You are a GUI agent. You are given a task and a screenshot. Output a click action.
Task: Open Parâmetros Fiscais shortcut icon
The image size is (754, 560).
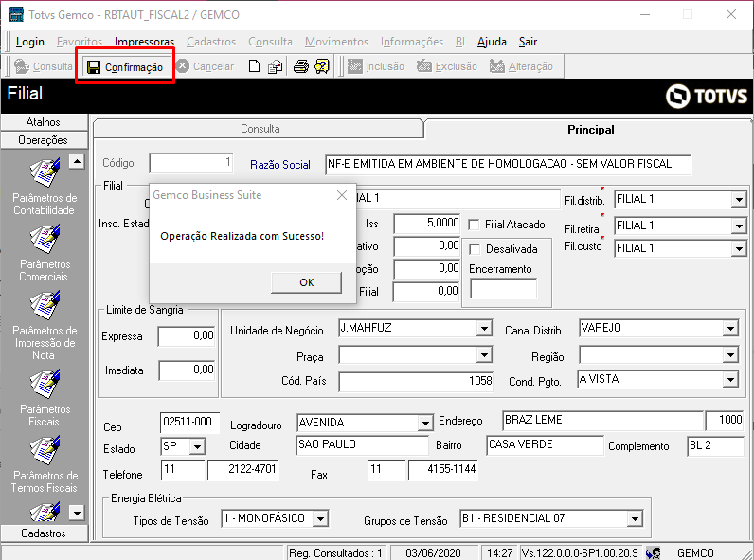[45, 384]
